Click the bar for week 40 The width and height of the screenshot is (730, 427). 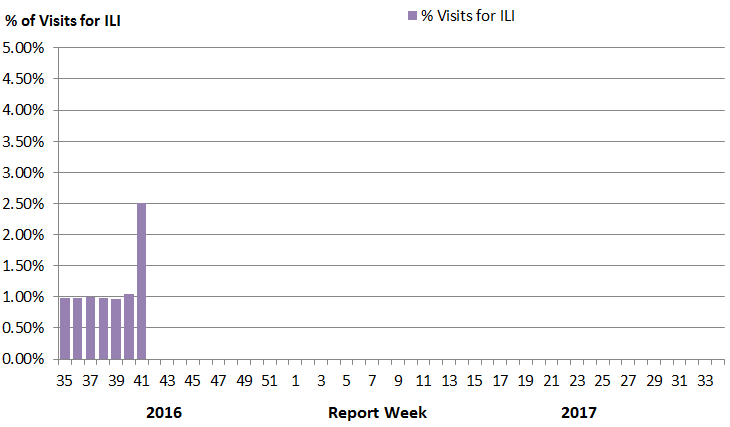click(x=129, y=327)
